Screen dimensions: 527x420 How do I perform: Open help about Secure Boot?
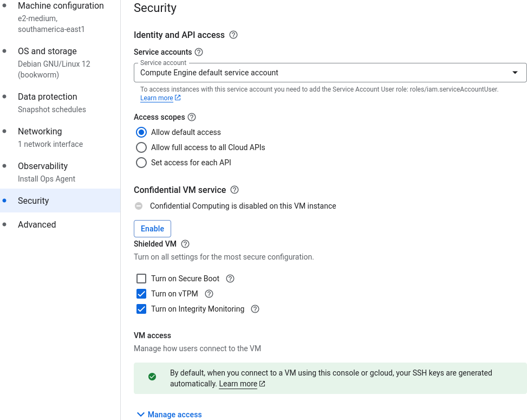point(230,278)
